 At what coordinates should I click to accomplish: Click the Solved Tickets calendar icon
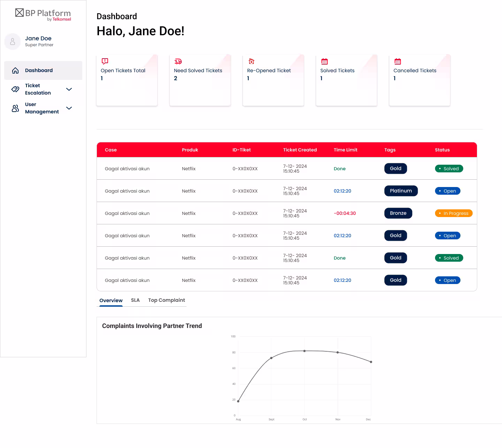324,61
